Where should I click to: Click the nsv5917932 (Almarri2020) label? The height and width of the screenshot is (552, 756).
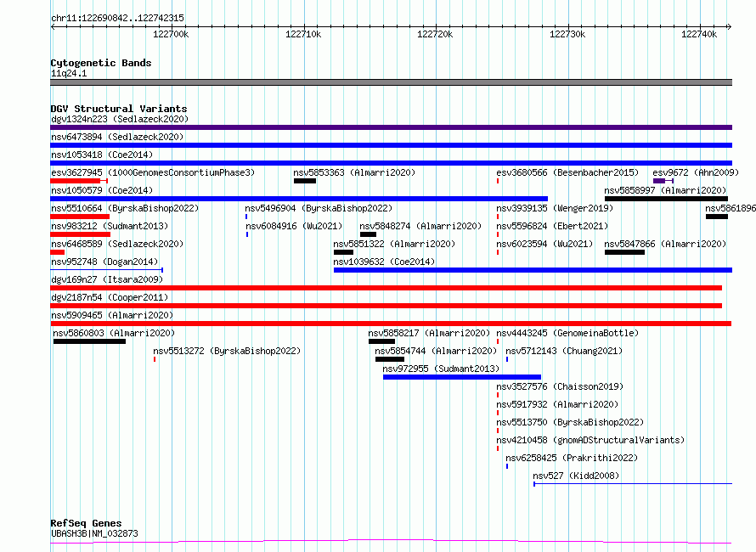557,404
